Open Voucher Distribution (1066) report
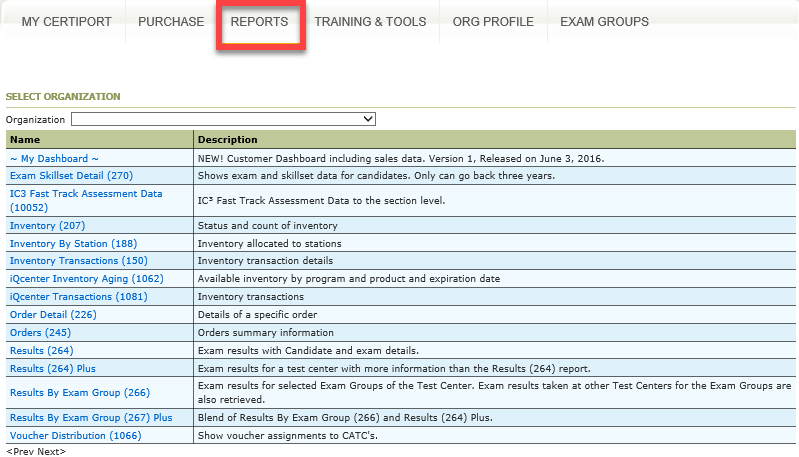799x457 pixels. pos(75,436)
